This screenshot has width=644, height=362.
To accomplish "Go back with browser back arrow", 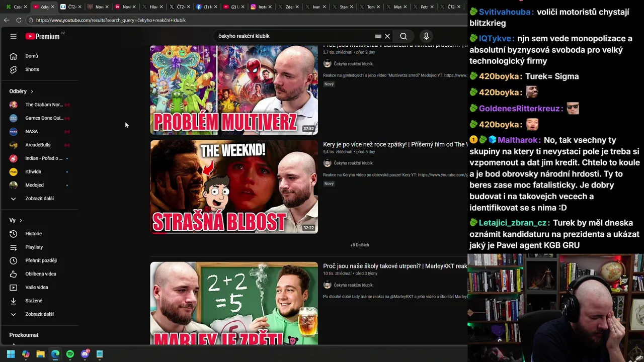I will pyautogui.click(x=7, y=20).
